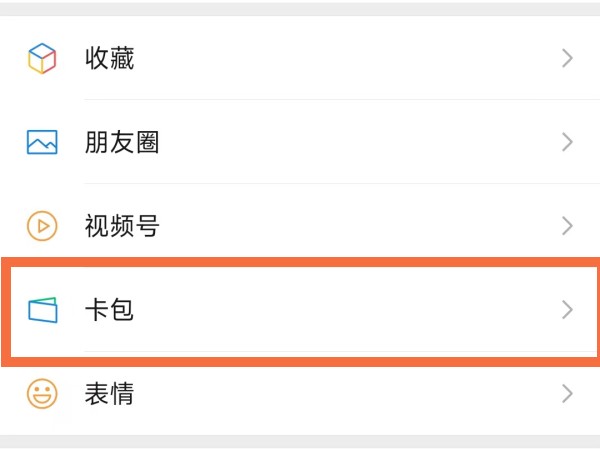The width and height of the screenshot is (600, 450).
Task: Tap the 卡包 wallet icon
Action: point(43,310)
